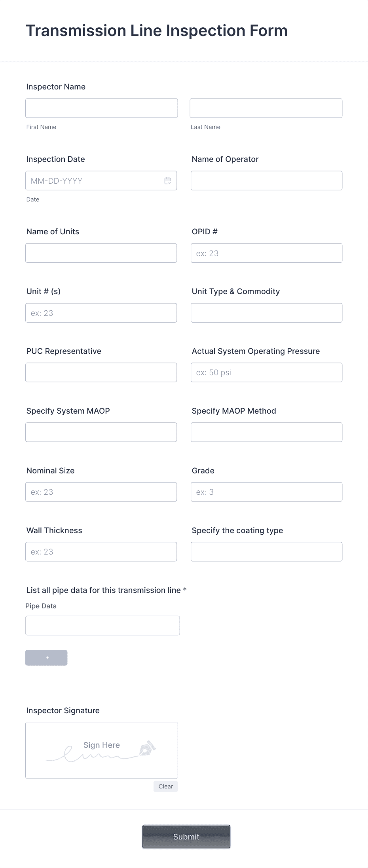This screenshot has width=368, height=868.
Task: Click the Last Name input field
Action: point(266,108)
